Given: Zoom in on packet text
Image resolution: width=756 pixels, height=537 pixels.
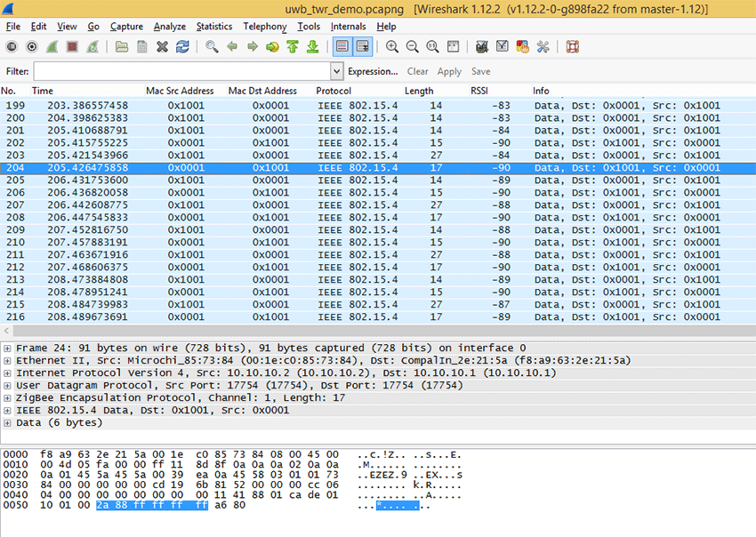Looking at the screenshot, I should point(392,47).
